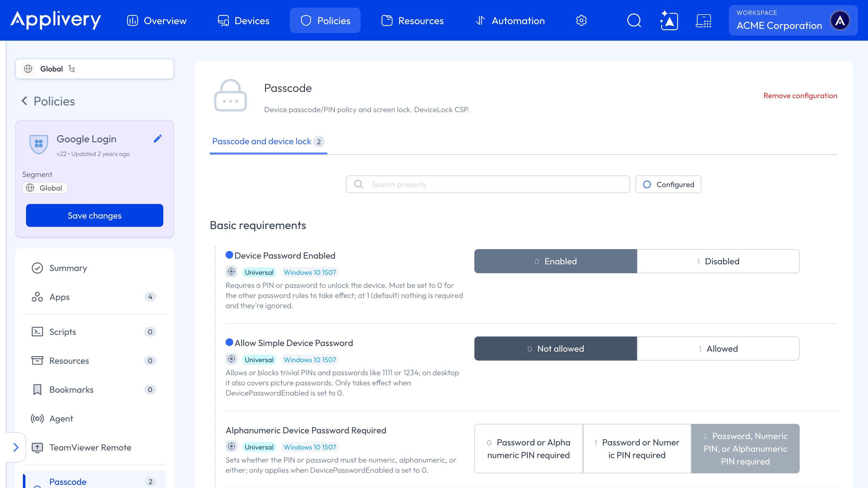Focus the Search property field
The image size is (868, 488).
pyautogui.click(x=488, y=184)
